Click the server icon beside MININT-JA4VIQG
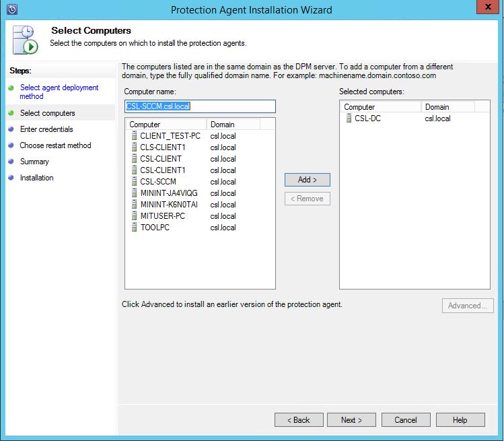The image size is (504, 441). [x=135, y=193]
